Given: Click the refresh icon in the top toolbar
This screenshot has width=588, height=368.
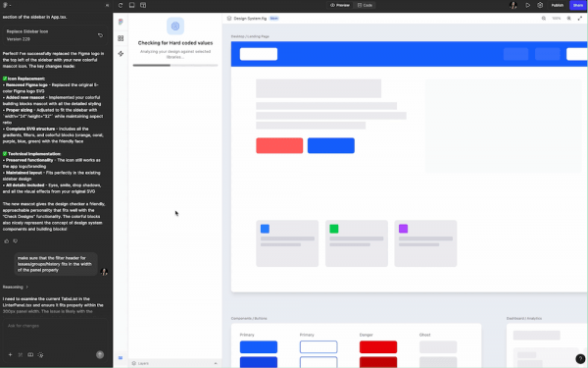Looking at the screenshot, I should click(x=121, y=5).
